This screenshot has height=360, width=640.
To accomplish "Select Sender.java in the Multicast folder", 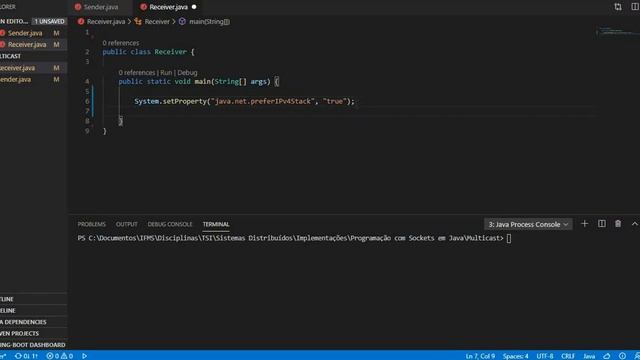I will tap(33, 79).
